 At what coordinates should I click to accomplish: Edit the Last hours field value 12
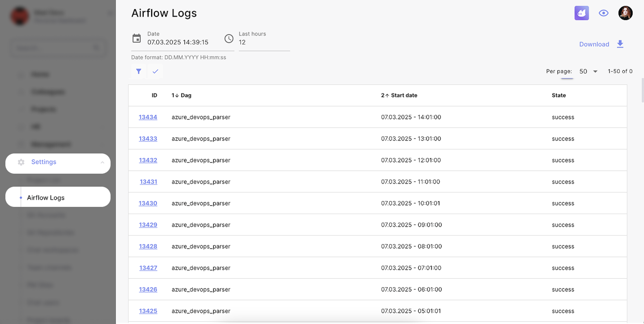[264, 42]
